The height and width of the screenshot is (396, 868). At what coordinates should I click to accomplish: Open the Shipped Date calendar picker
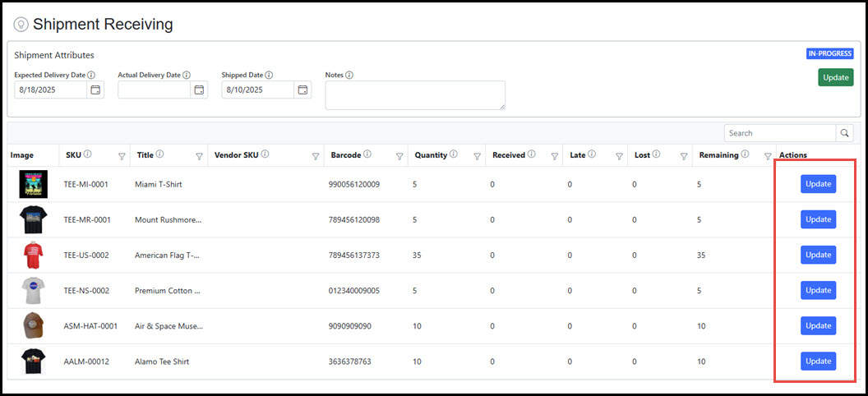tap(302, 90)
